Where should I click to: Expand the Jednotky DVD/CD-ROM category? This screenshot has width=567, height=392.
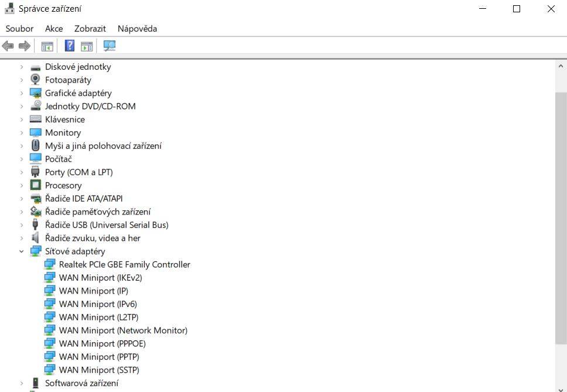coord(21,106)
